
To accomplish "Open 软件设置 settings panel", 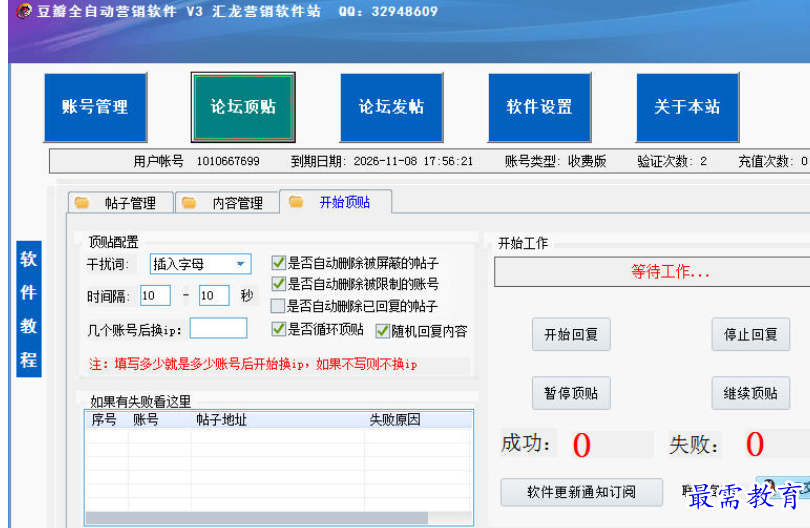I will (x=539, y=107).
